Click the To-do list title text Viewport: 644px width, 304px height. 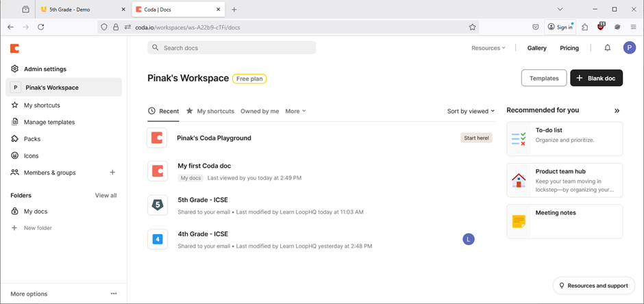(549, 130)
